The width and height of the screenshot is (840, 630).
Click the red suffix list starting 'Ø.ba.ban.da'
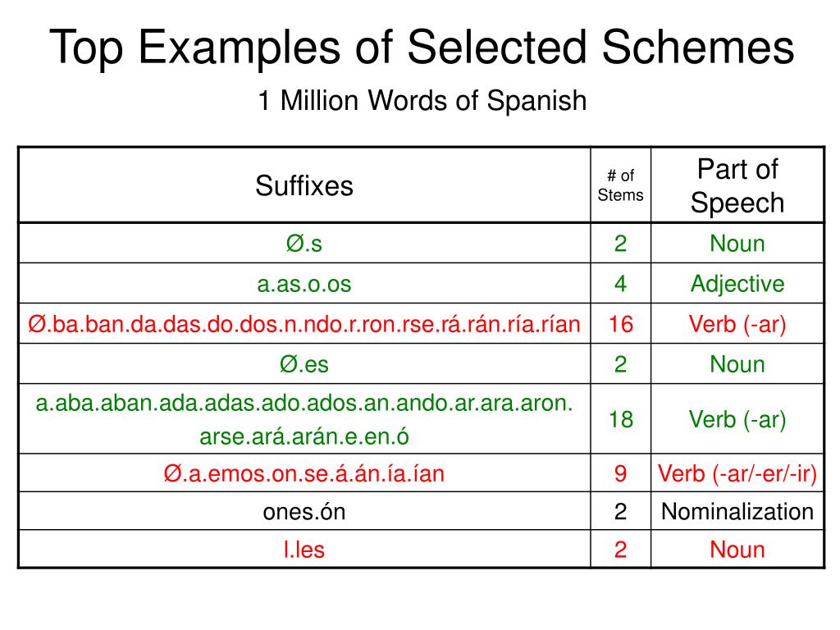click(x=304, y=323)
